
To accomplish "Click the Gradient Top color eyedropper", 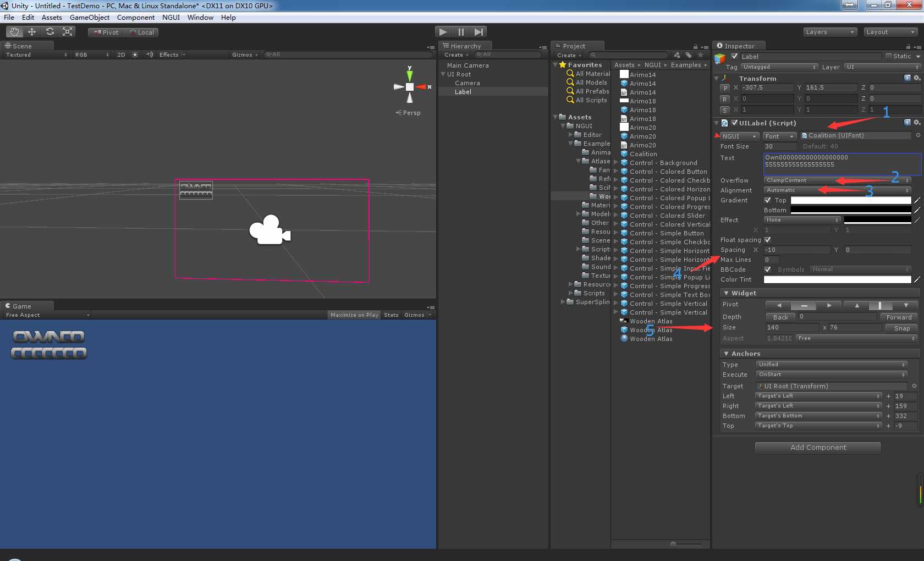I will tap(917, 200).
